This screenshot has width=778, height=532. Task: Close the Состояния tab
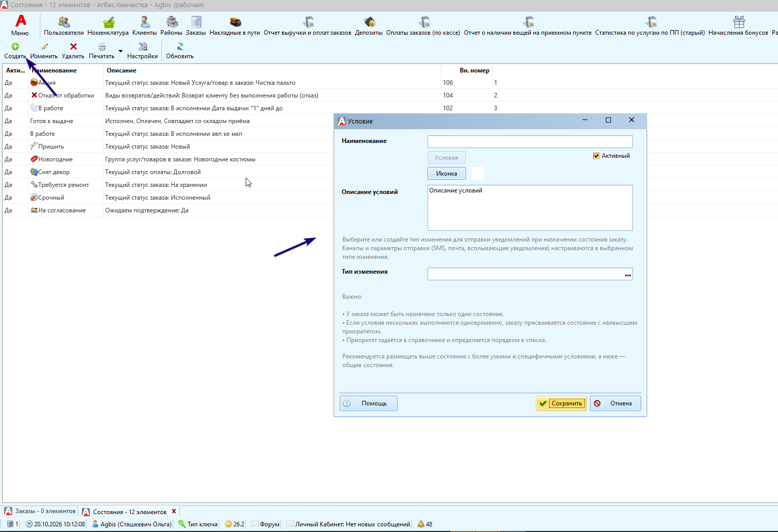tap(174, 511)
